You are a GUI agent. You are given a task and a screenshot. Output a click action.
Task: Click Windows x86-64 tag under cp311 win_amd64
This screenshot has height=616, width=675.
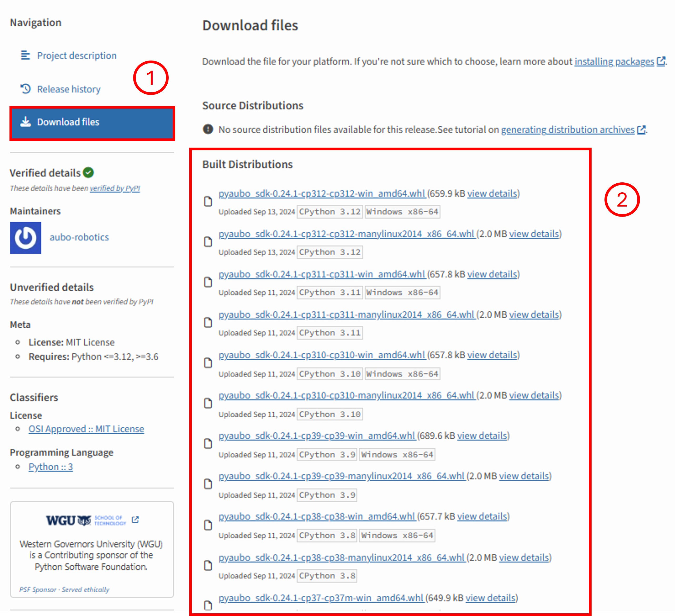[x=402, y=293]
